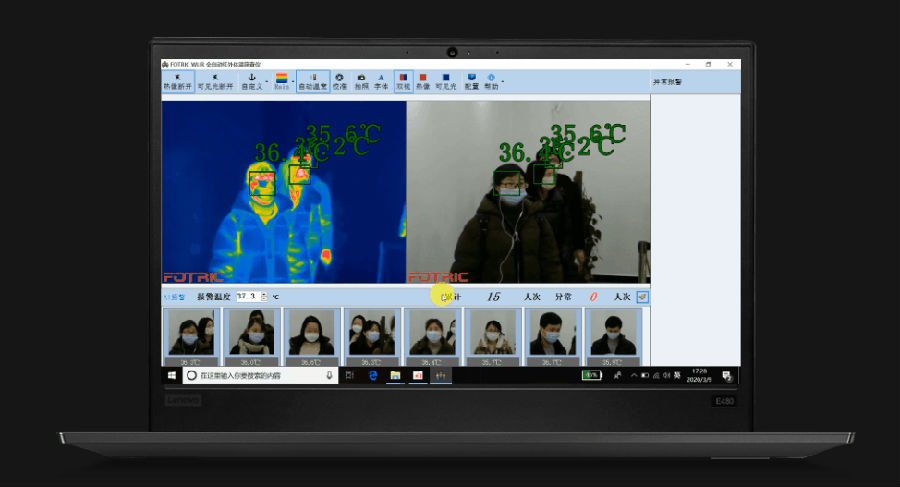Click the 可见光断开 visible-light disconnect button
This screenshot has width=900, height=487.
(215, 82)
